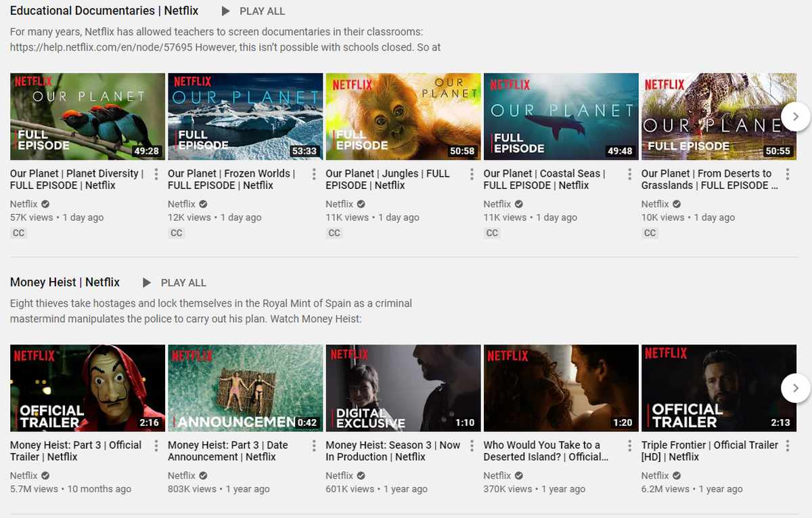
Task: Click verified badge under Planet Diversity video
Action: tap(45, 204)
